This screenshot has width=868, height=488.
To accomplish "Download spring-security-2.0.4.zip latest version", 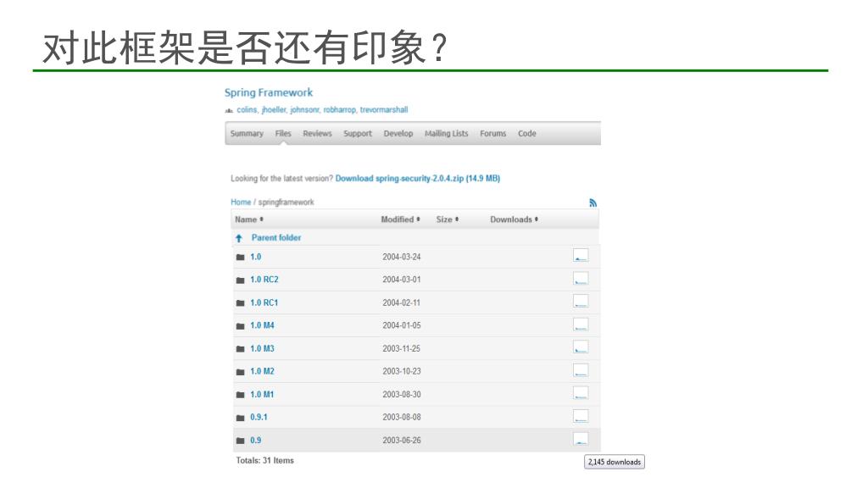I will point(417,179).
